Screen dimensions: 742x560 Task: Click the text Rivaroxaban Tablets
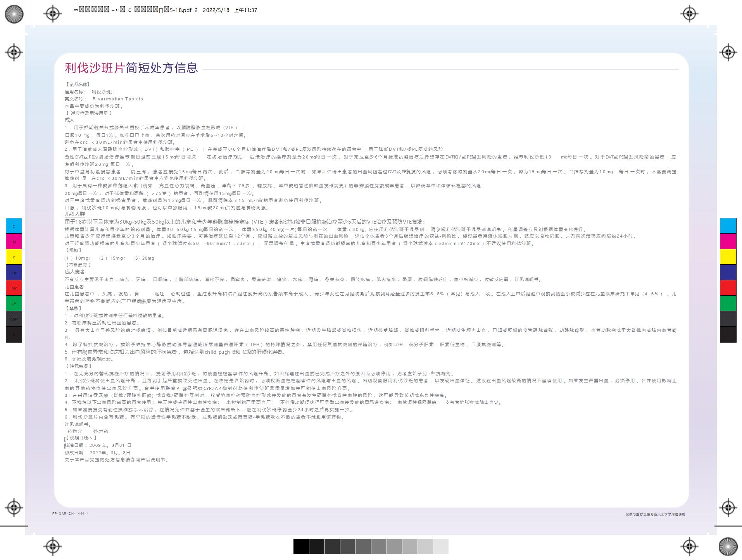(118, 99)
